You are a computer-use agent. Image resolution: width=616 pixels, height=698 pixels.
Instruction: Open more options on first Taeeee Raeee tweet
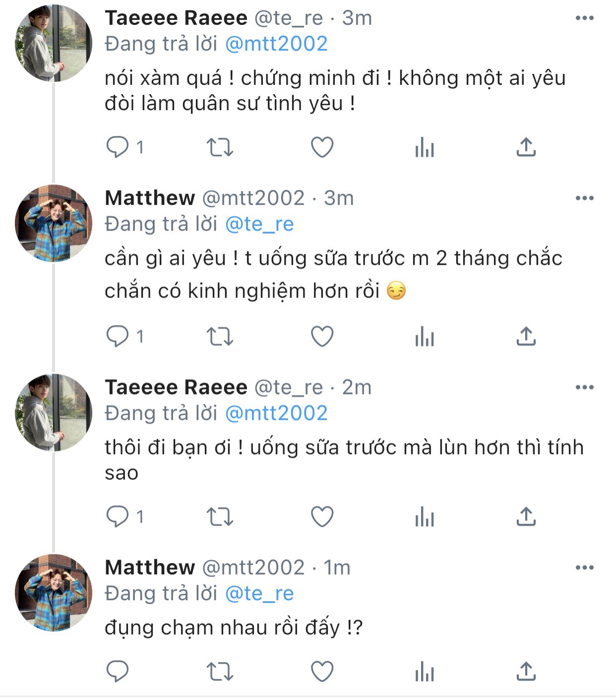pos(584,18)
